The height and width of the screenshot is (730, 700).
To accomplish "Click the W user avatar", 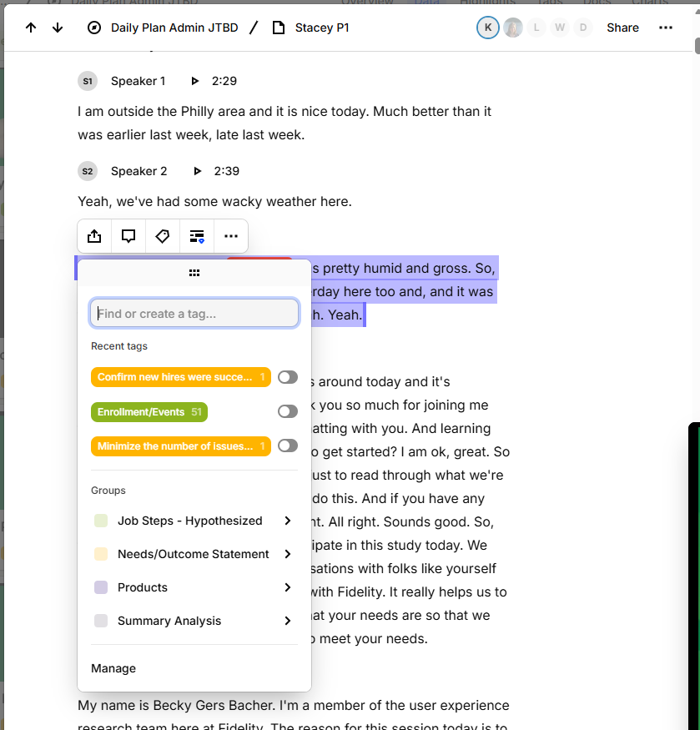I will tap(560, 28).
